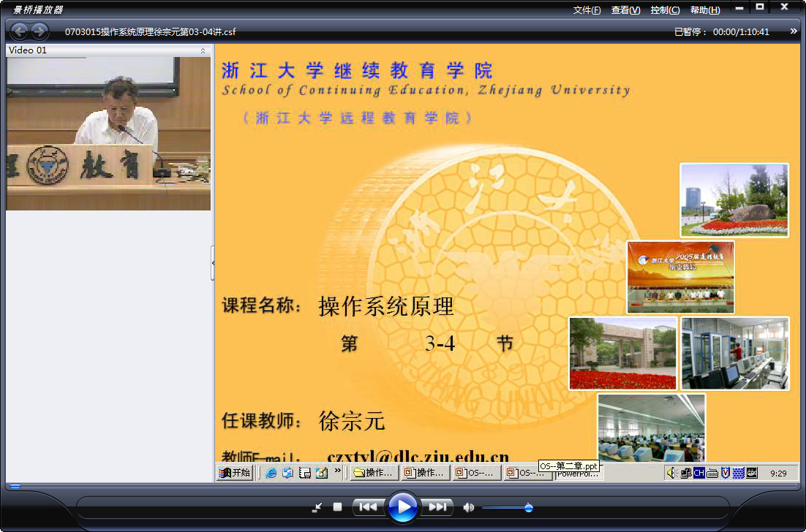This screenshot has width=806, height=532.
Task: Mute audio via the speaker icon
Action: coord(468,507)
